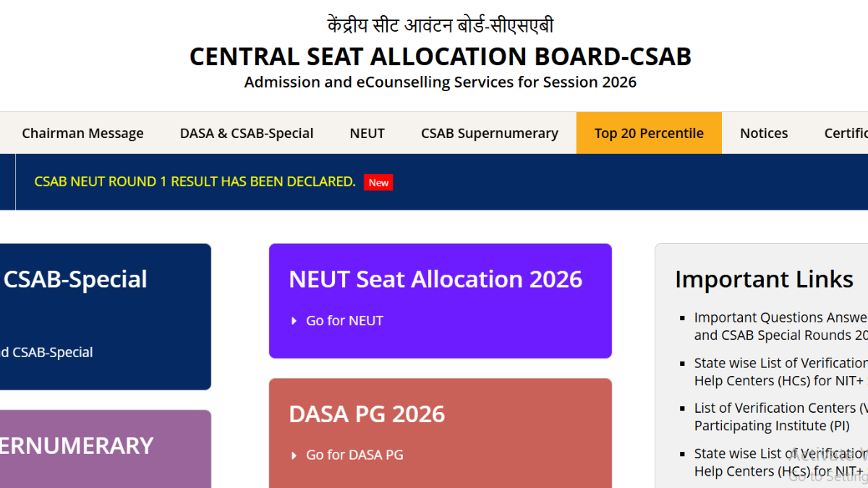Open the Chairman Message menu item
The image size is (868, 488).
82,133
